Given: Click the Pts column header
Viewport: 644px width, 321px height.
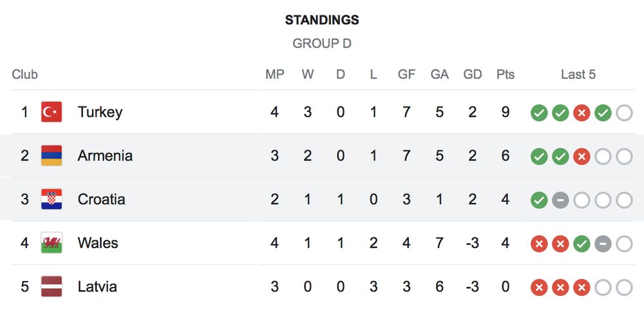Looking at the screenshot, I should (505, 74).
